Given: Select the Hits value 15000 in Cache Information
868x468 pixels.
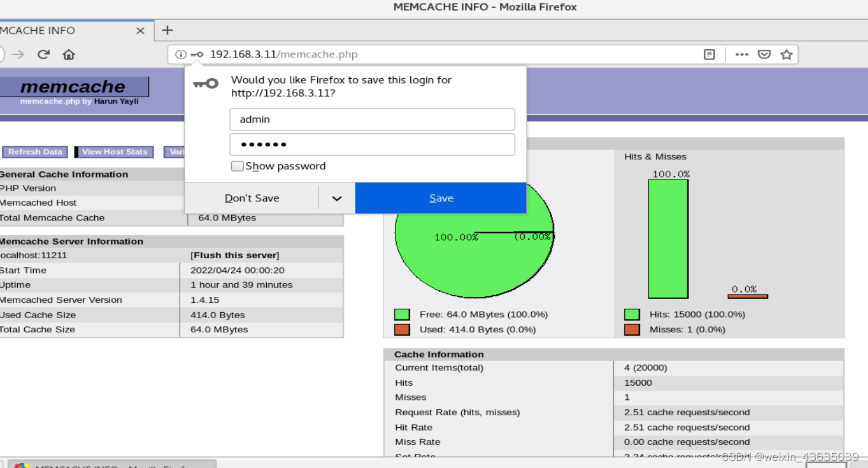Looking at the screenshot, I should [638, 383].
